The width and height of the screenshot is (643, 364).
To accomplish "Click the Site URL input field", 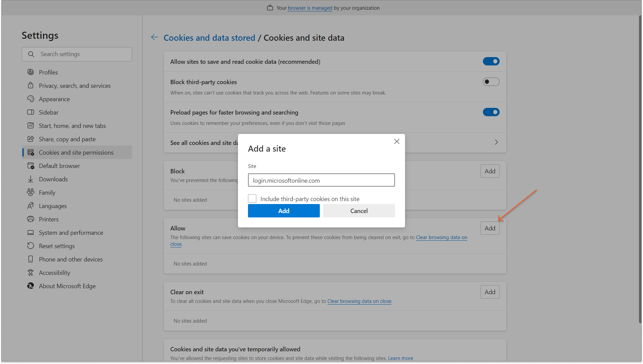I will (321, 180).
